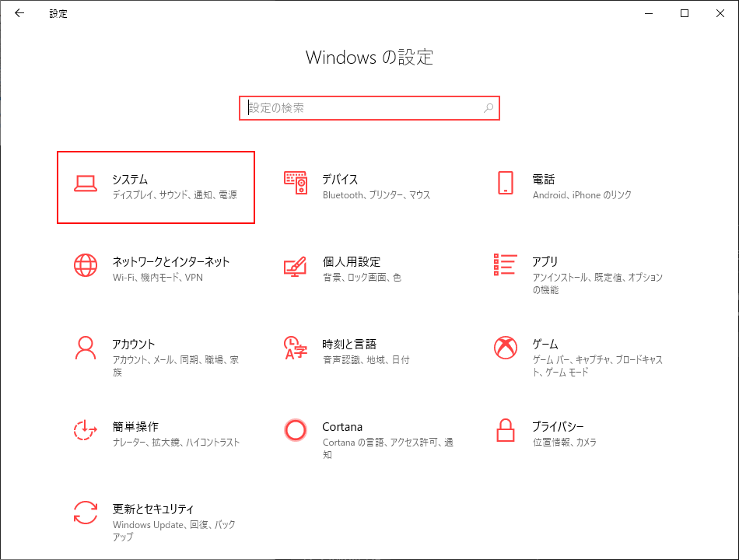This screenshot has width=739, height=560.
Task: Click the search magnifier icon
Action: 489,108
